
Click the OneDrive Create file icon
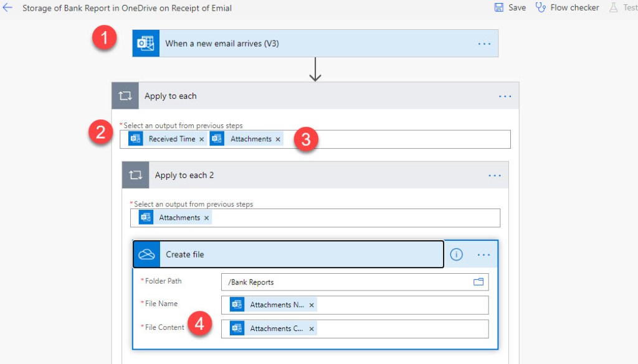click(146, 254)
